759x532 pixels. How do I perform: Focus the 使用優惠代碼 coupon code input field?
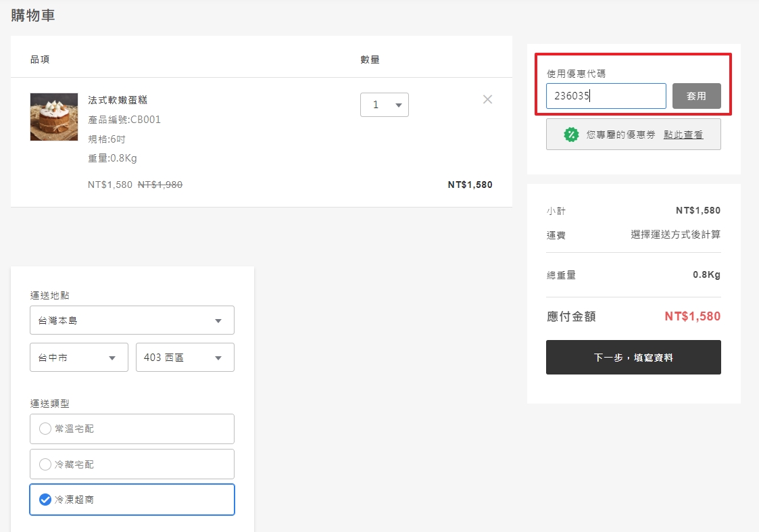coord(606,96)
